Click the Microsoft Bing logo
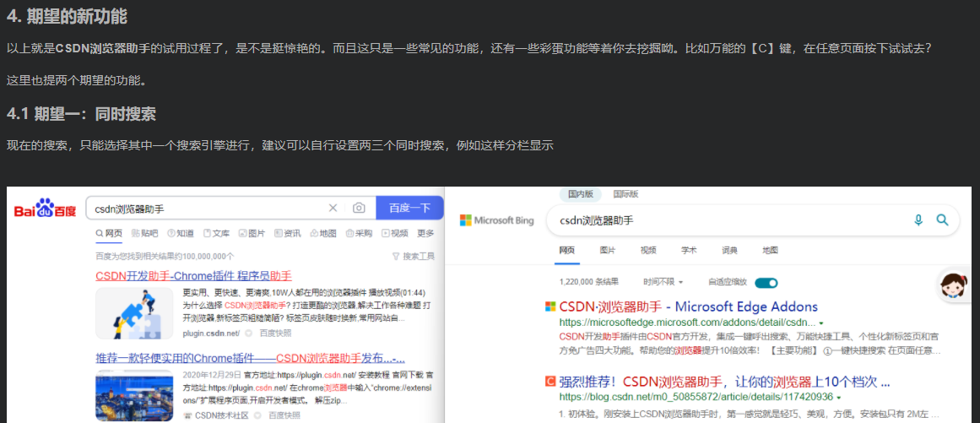The height and width of the screenshot is (423, 980). [x=496, y=220]
